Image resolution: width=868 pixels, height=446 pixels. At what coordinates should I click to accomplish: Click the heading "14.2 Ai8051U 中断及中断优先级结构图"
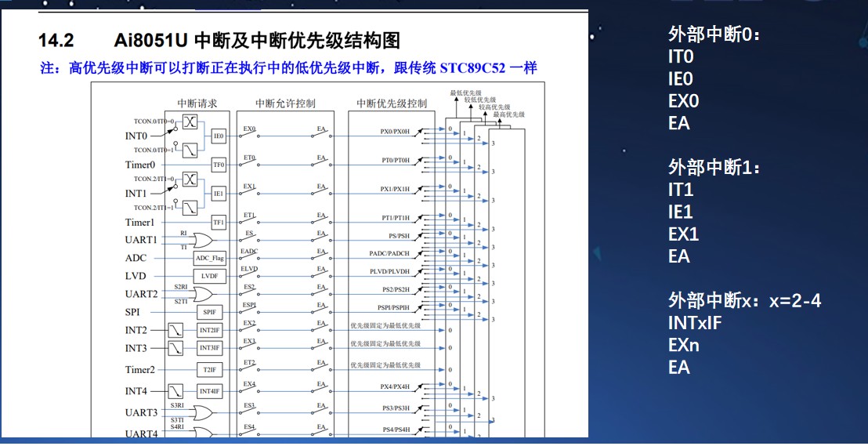pyautogui.click(x=219, y=41)
